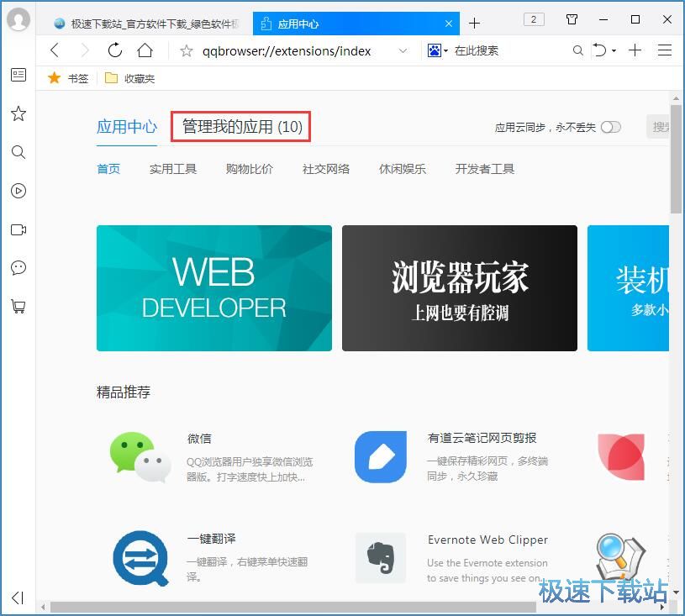This screenshot has width=685, height=616.
Task: Open the chat bubble sidebar icon
Action: pos(18,267)
